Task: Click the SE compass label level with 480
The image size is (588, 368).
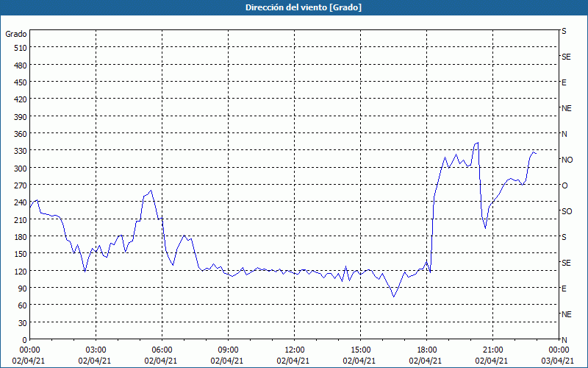Action: coord(566,57)
